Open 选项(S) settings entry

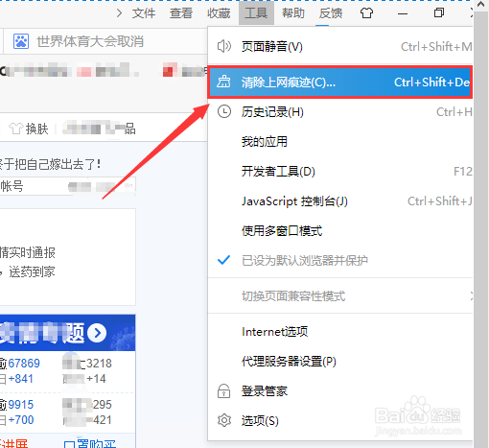(x=340, y=421)
